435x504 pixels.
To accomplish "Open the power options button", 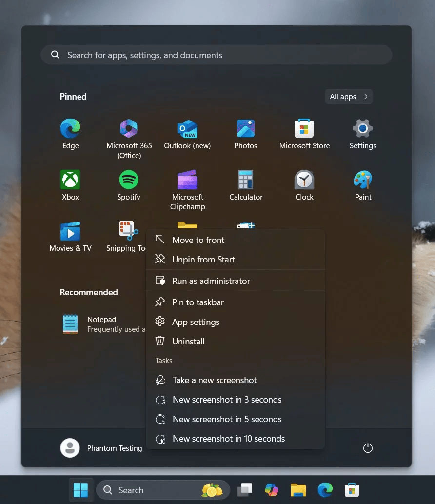I will pos(368,448).
